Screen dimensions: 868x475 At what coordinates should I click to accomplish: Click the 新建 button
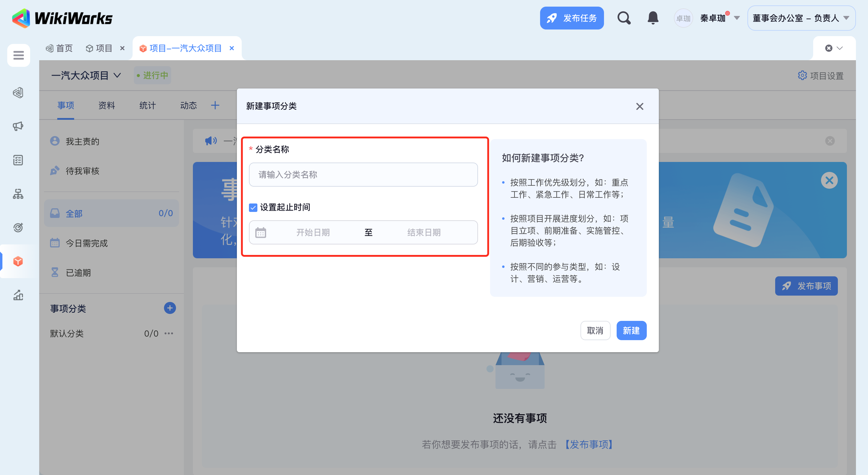pos(631,330)
